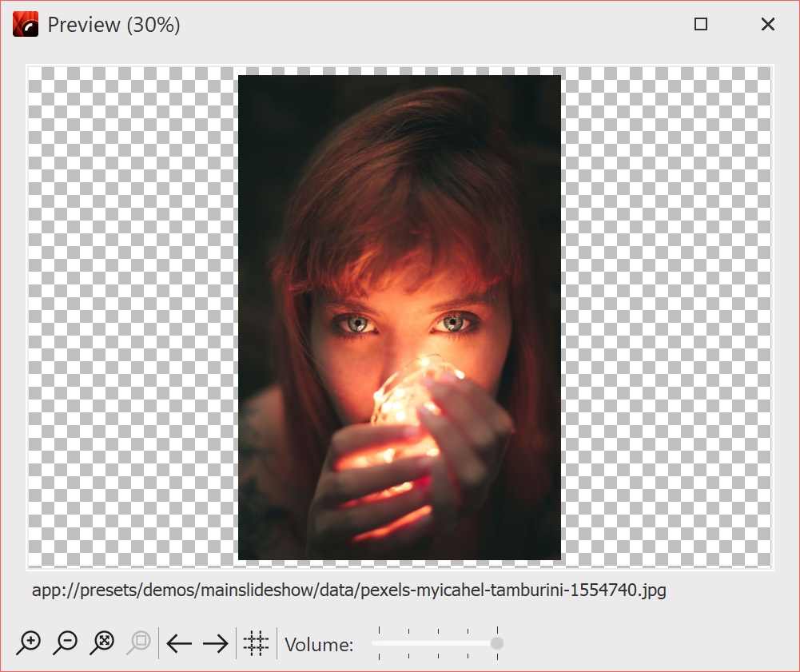Advance to the next slide

tap(214, 642)
